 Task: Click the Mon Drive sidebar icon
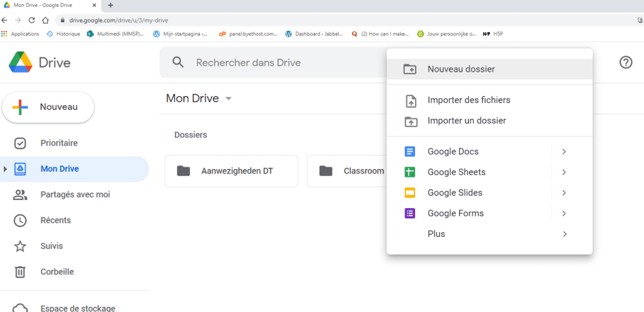[x=20, y=169]
